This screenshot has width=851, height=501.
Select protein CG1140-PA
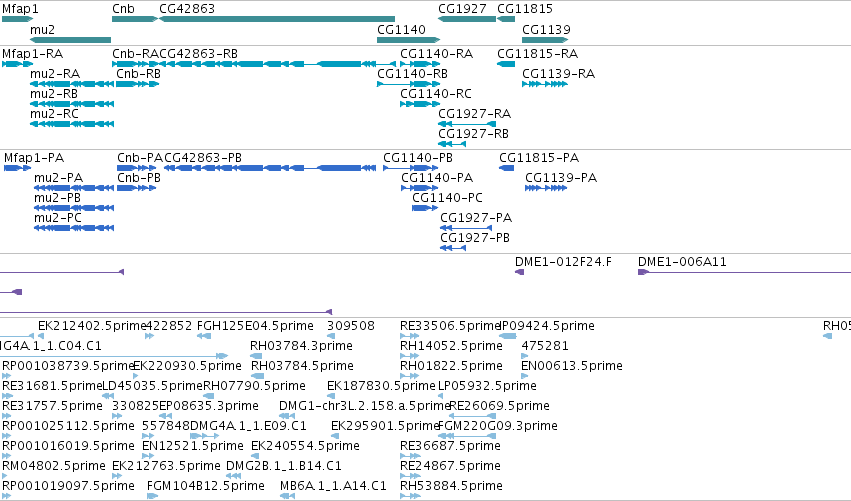pos(420,188)
